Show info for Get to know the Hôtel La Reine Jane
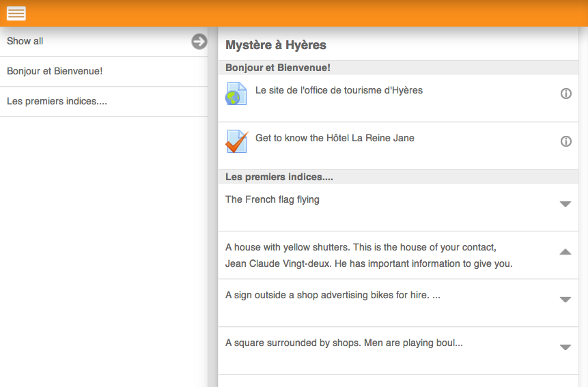Screen dimensions: 588x387 (x=566, y=141)
